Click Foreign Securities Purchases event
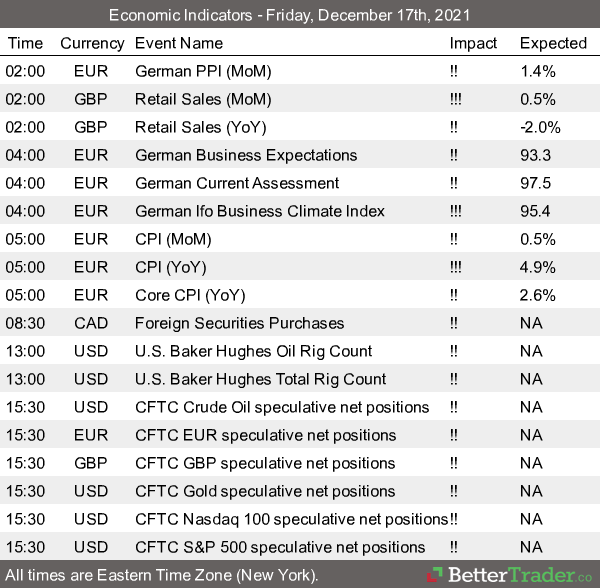Image resolution: width=600 pixels, height=588 pixels. 239,323
